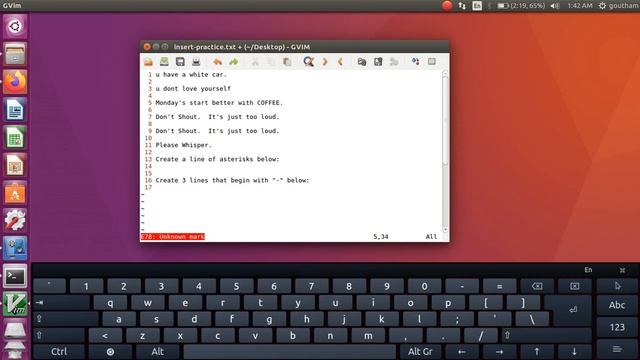Click the Make toolbar icon with blue dots
Screen dimensions: 640x360
tap(416, 62)
